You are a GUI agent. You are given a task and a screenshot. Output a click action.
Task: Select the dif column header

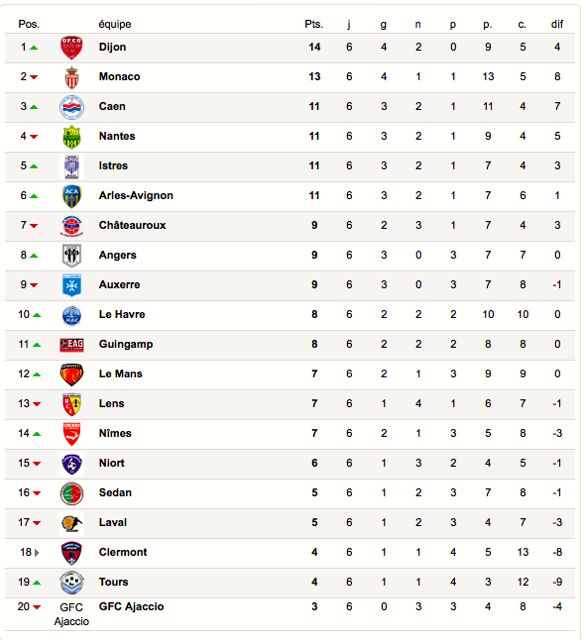[x=557, y=24]
